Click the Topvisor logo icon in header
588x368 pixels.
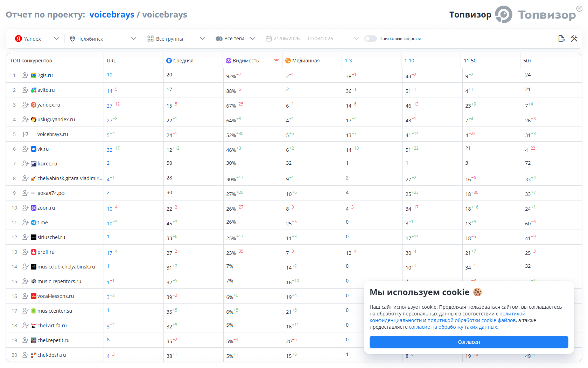[504, 15]
